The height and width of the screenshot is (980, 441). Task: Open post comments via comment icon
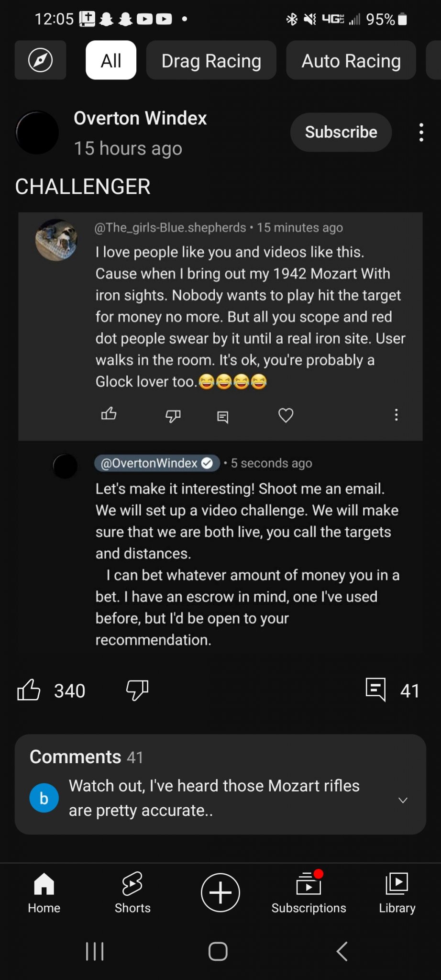(376, 690)
